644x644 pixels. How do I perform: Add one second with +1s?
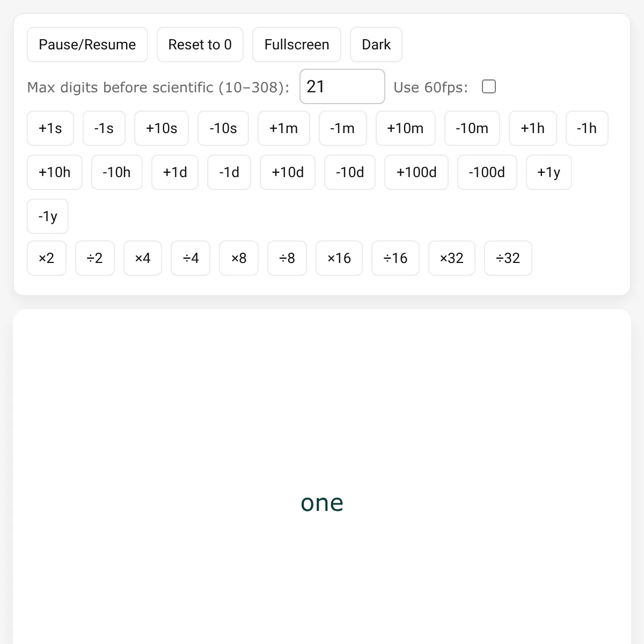(50, 128)
